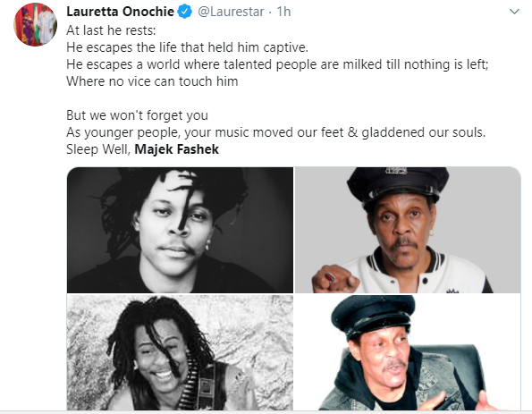Image resolution: width=532 pixels, height=414 pixels.
Task: Open the Lauretta Onochie display name link
Action: click(x=120, y=12)
